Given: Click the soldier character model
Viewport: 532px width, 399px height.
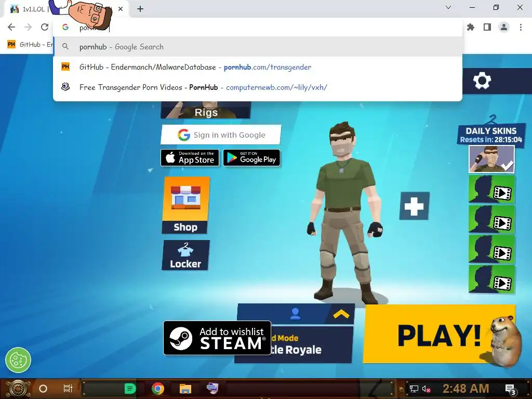Looking at the screenshot, I should click(x=345, y=212).
